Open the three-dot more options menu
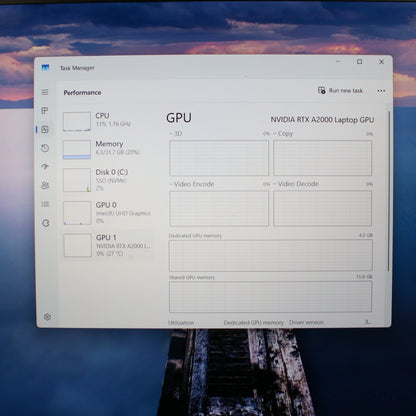The width and height of the screenshot is (416, 416). [381, 91]
